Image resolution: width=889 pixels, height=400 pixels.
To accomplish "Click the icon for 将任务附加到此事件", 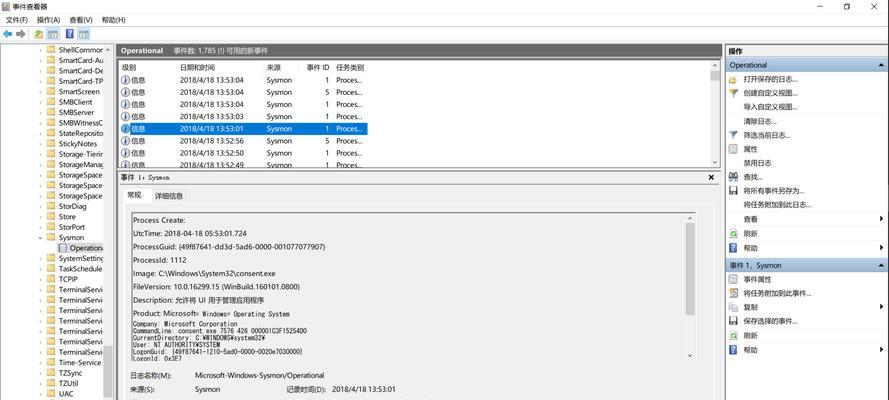I will click(733, 293).
